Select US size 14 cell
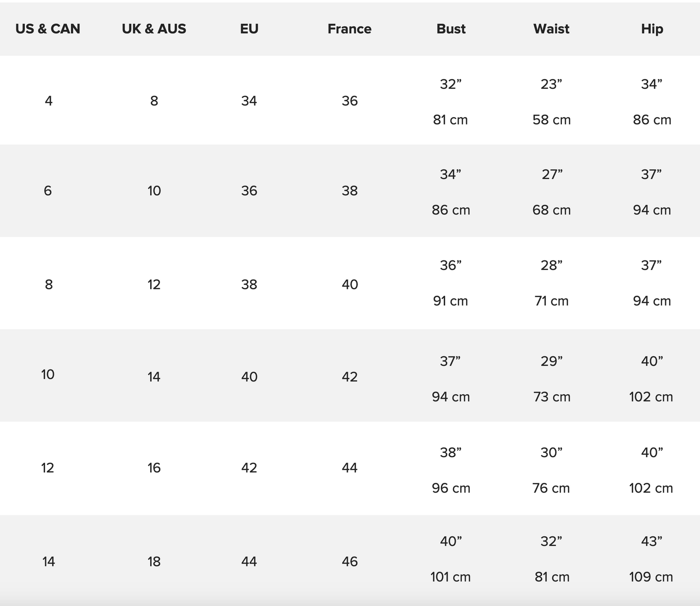Image resolution: width=700 pixels, height=606 pixels. click(x=48, y=561)
